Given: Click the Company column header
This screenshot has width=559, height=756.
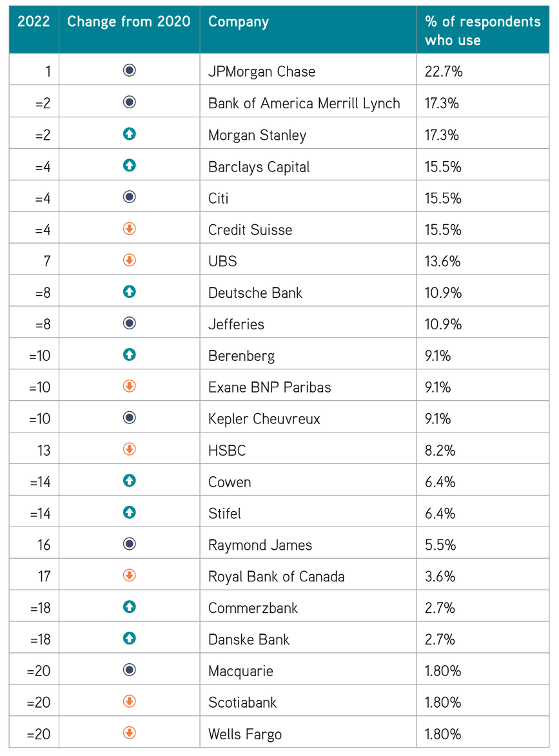Looking at the screenshot, I should 239,22.
